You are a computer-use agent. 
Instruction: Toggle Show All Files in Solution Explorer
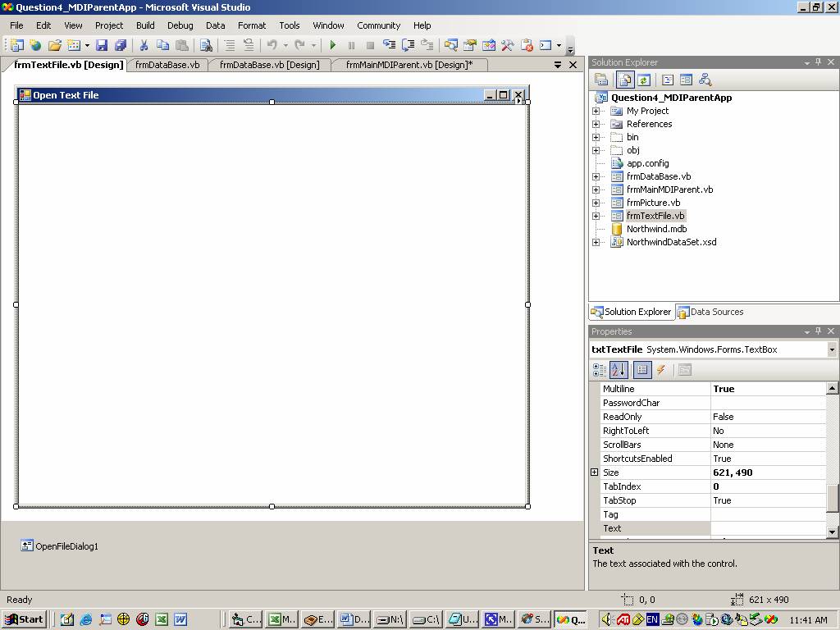tap(625, 80)
